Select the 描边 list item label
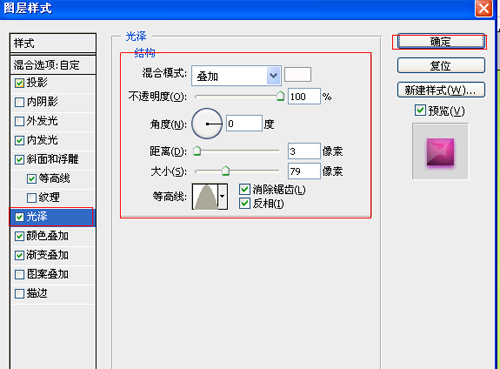The width and height of the screenshot is (500, 369). click(37, 293)
